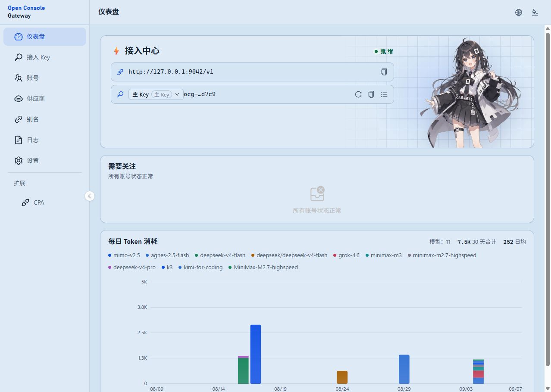
Task: Open the 别名 aliases page
Action: pos(45,119)
